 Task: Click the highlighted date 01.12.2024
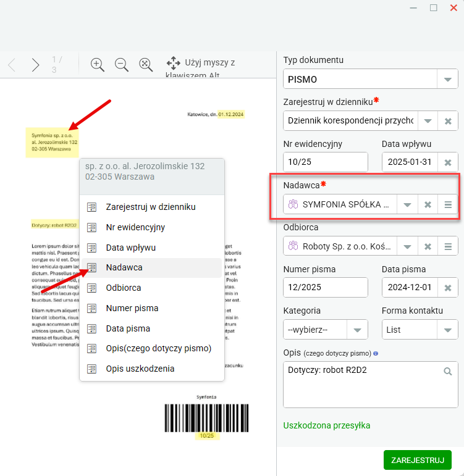tap(231, 114)
